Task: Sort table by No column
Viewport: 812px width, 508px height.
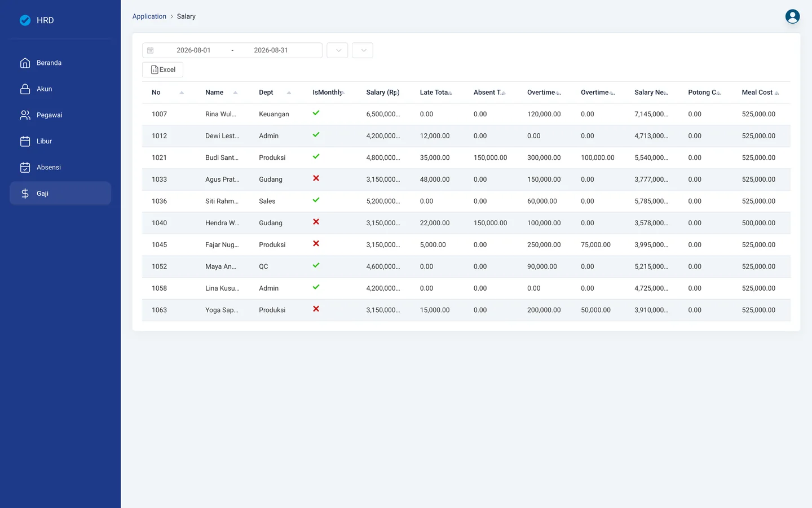Action: [182, 93]
